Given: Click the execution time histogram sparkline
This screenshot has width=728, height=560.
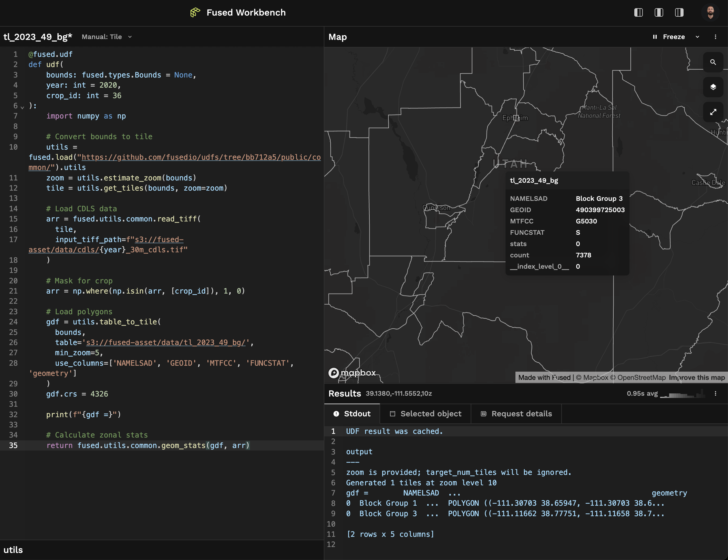Looking at the screenshot, I should 683,393.
